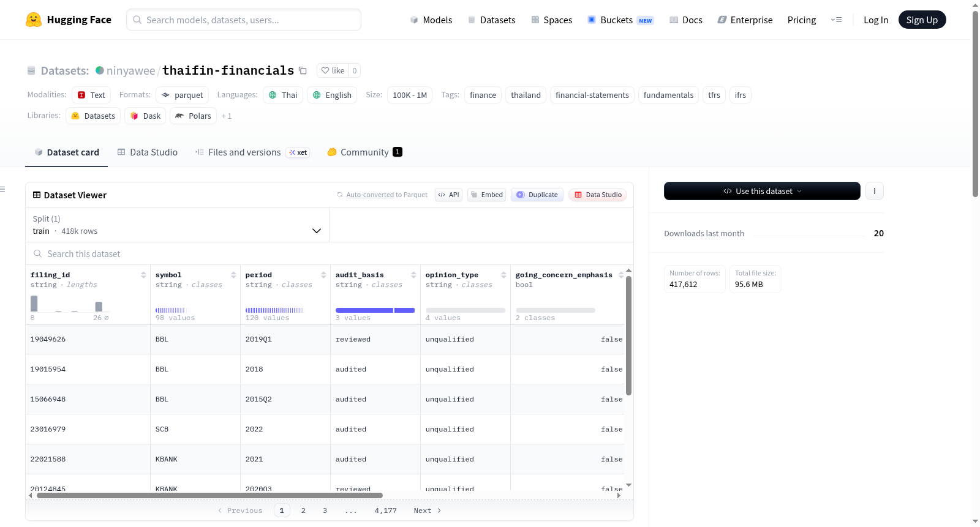The height and width of the screenshot is (527, 980).
Task: Click the NEW badge beside Buckets
Action: (646, 20)
